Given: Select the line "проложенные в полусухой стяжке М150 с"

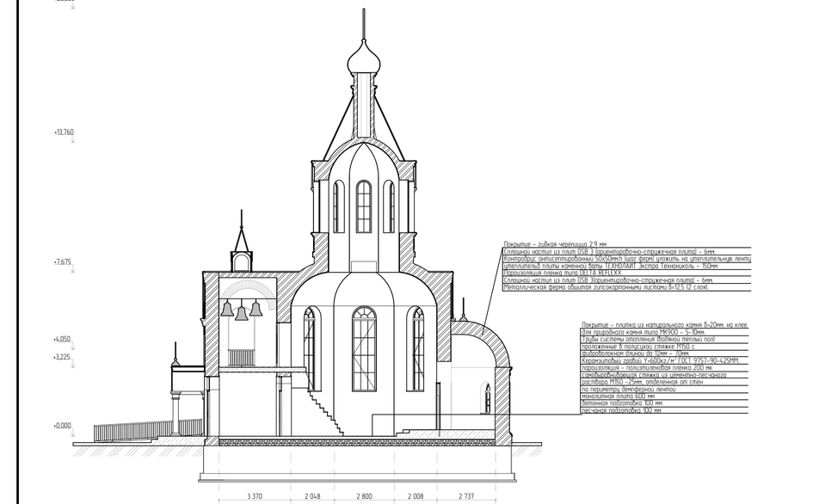Looking at the screenshot, I should click(x=637, y=347).
